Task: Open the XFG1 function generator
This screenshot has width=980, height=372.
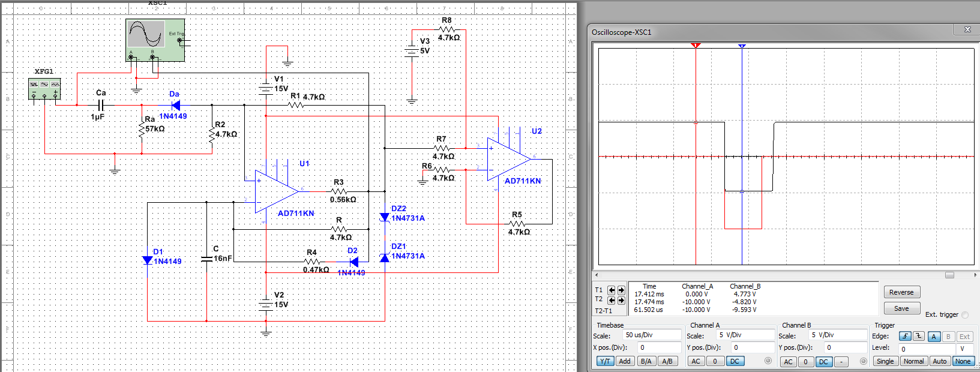Action: click(45, 88)
